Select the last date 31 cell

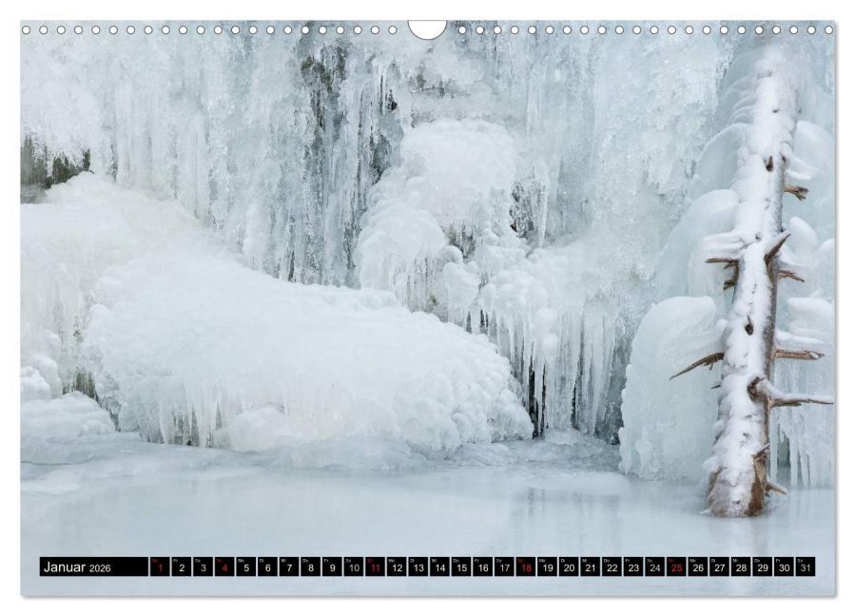point(806,567)
